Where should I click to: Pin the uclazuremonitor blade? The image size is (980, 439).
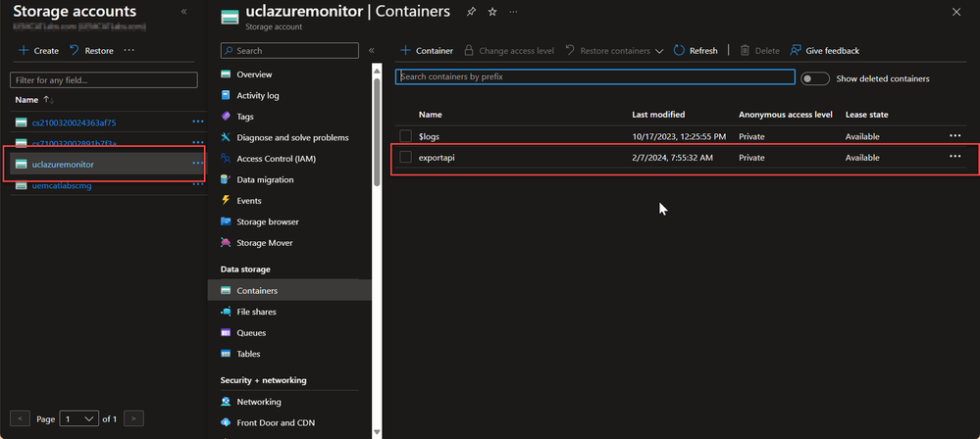472,12
